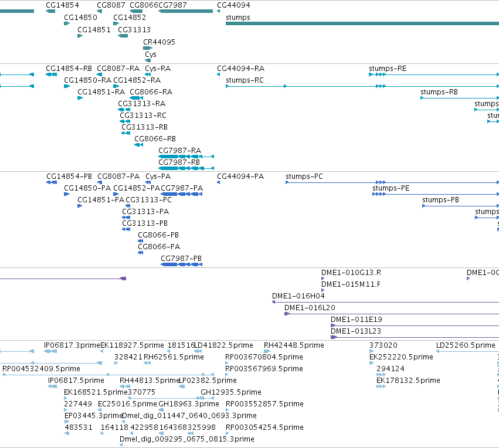Select the DME1-016H04 clone label
The width and height of the screenshot is (499, 448).
click(298, 296)
